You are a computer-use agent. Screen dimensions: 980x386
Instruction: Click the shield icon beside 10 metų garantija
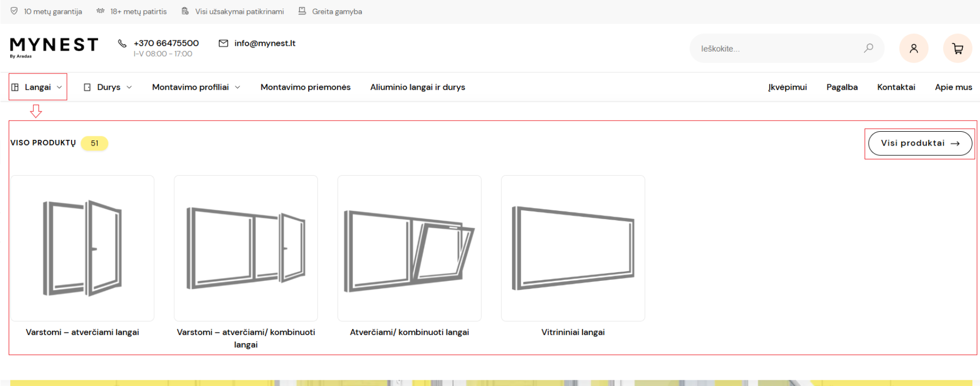click(14, 11)
